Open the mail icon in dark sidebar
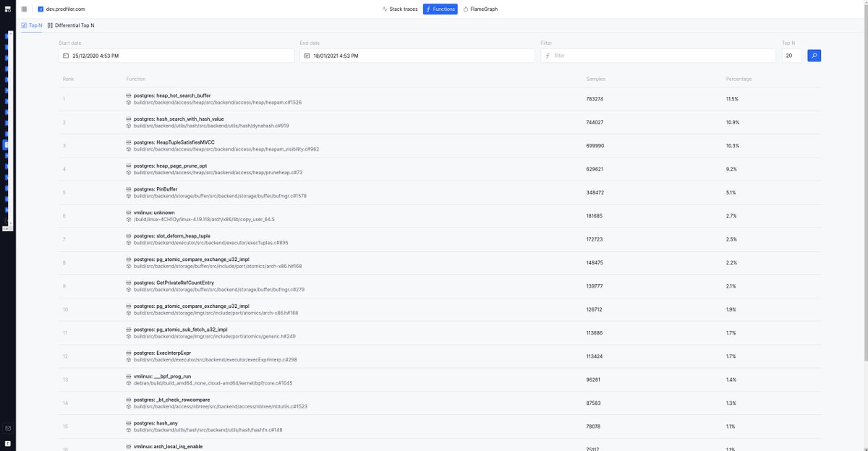This screenshot has width=868, height=451. 7,428
